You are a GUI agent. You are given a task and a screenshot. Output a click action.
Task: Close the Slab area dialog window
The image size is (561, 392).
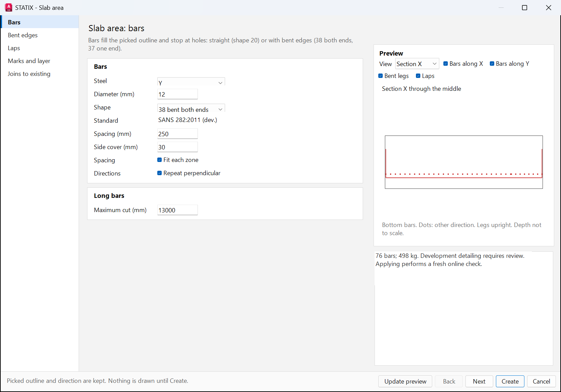pyautogui.click(x=548, y=7)
